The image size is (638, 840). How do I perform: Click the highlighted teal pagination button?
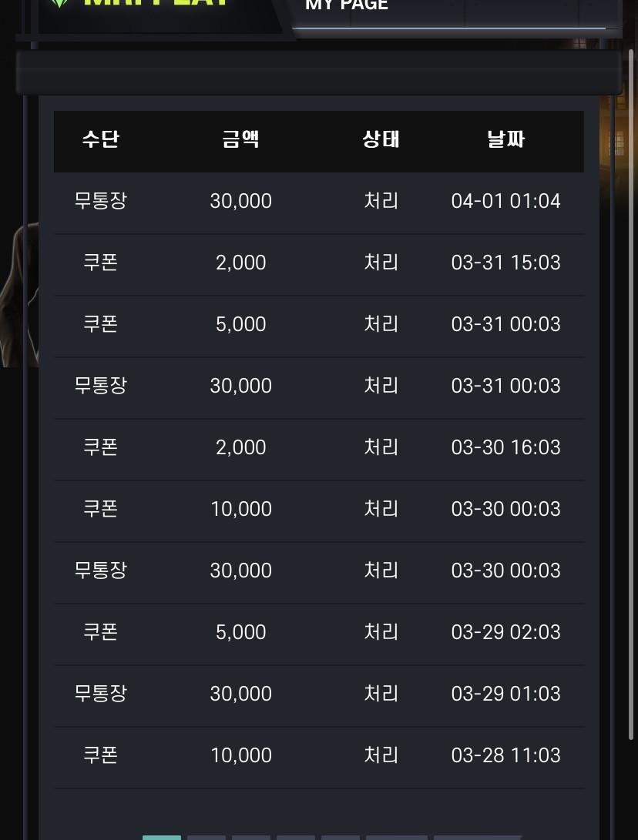pyautogui.click(x=161, y=838)
